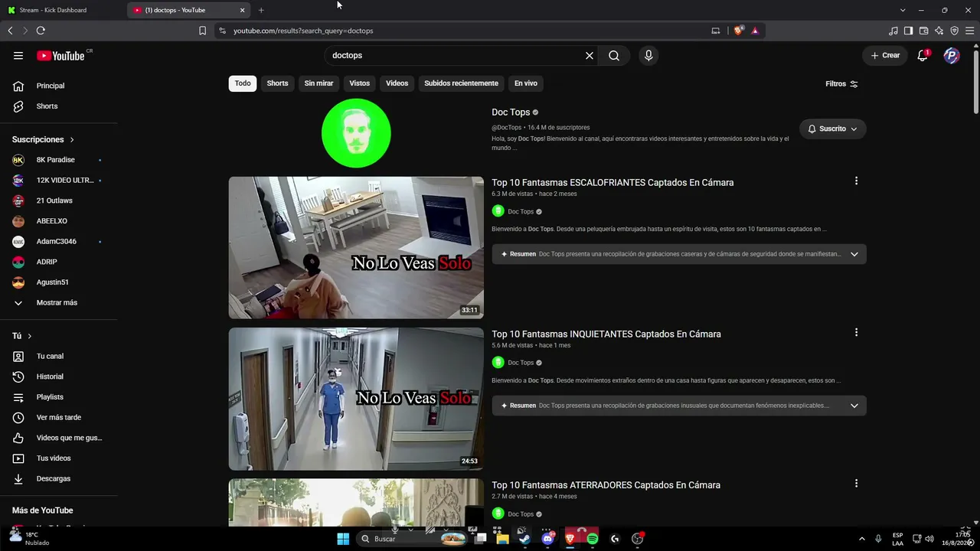
Task: Start voice search with the microphone
Action: 648,55
